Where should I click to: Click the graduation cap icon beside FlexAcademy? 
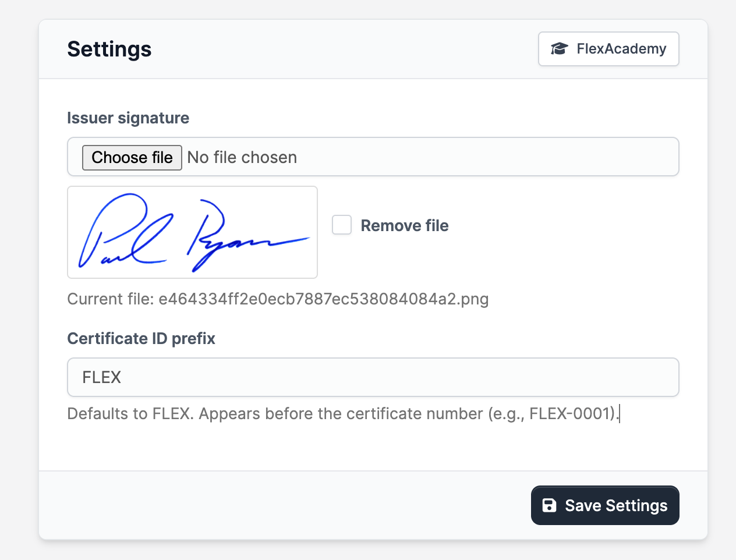[x=559, y=49]
